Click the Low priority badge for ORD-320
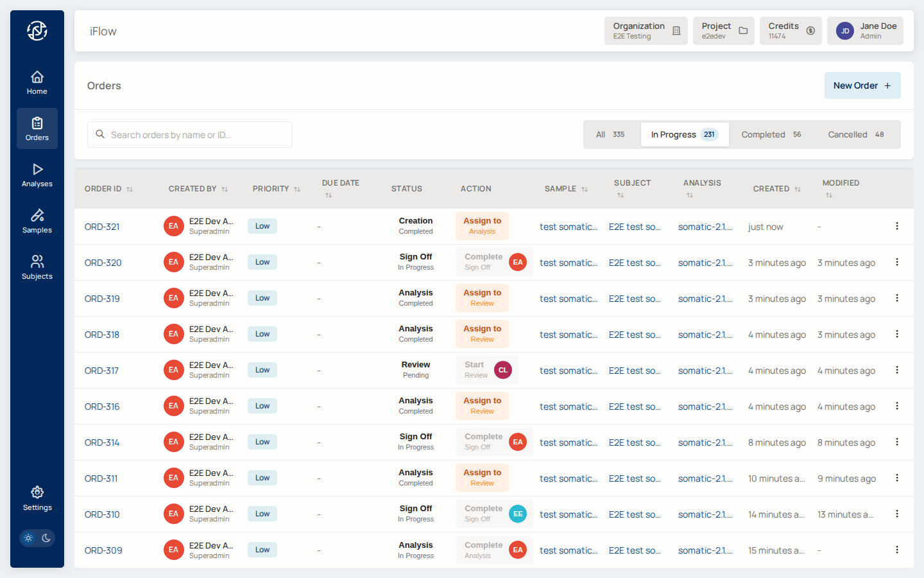The image size is (924, 578). (x=262, y=262)
